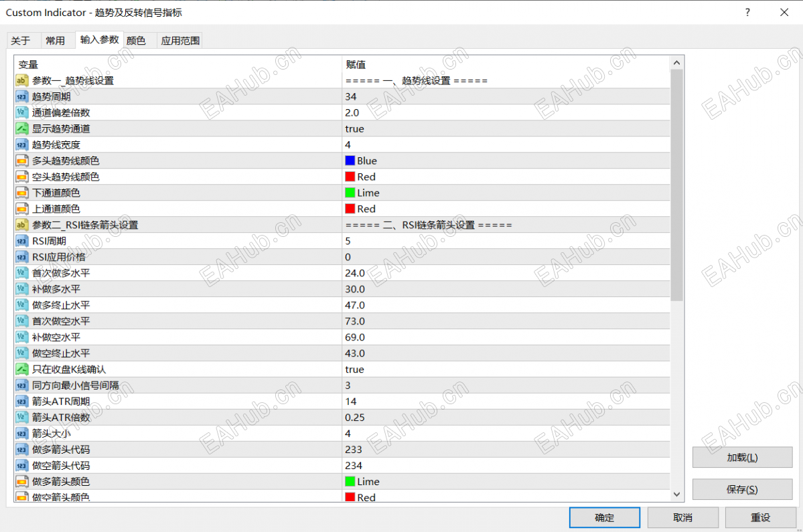Select the double icon beside 通道偏差倍数

(x=21, y=112)
